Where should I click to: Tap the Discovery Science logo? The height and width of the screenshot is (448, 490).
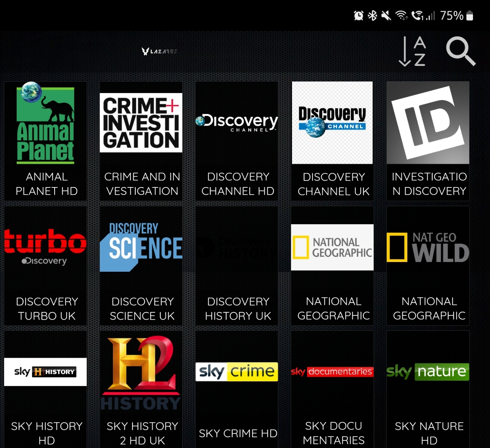pyautogui.click(x=141, y=247)
